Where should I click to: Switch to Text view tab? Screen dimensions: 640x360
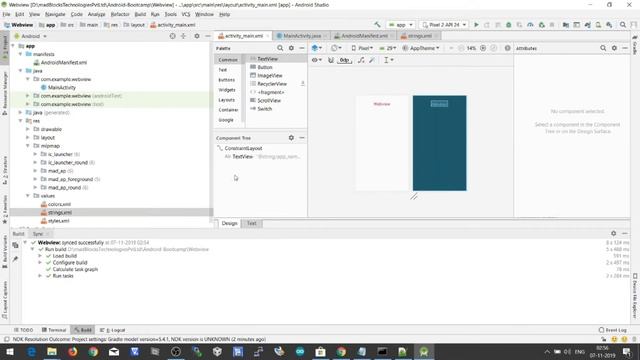251,223
